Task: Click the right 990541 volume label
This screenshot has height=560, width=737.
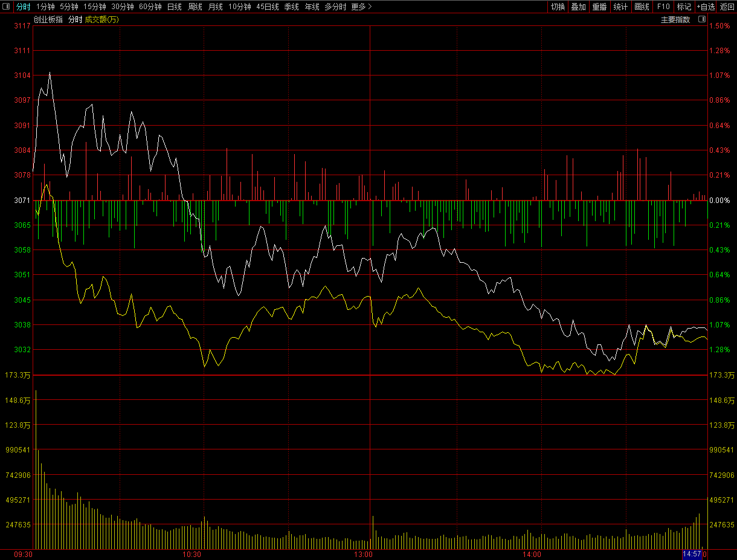Action: click(x=722, y=450)
